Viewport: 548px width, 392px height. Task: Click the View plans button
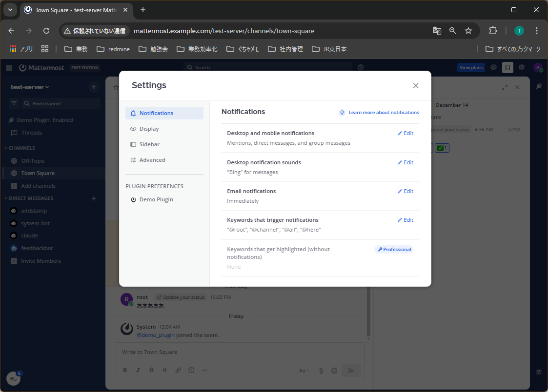point(471,68)
